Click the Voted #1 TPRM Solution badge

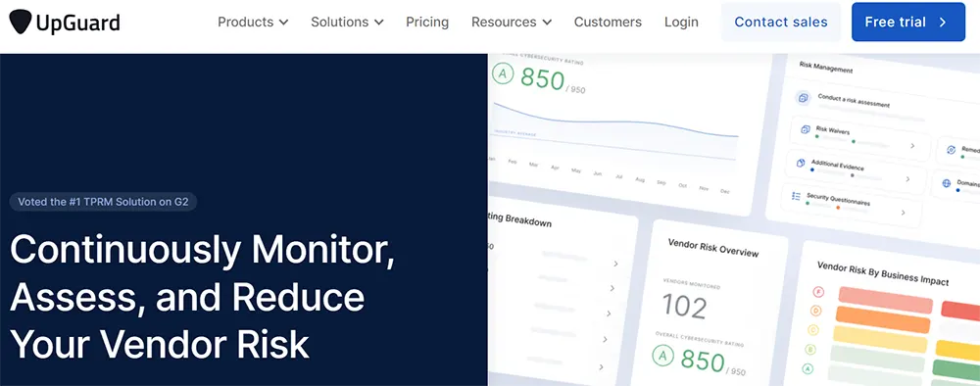click(103, 202)
